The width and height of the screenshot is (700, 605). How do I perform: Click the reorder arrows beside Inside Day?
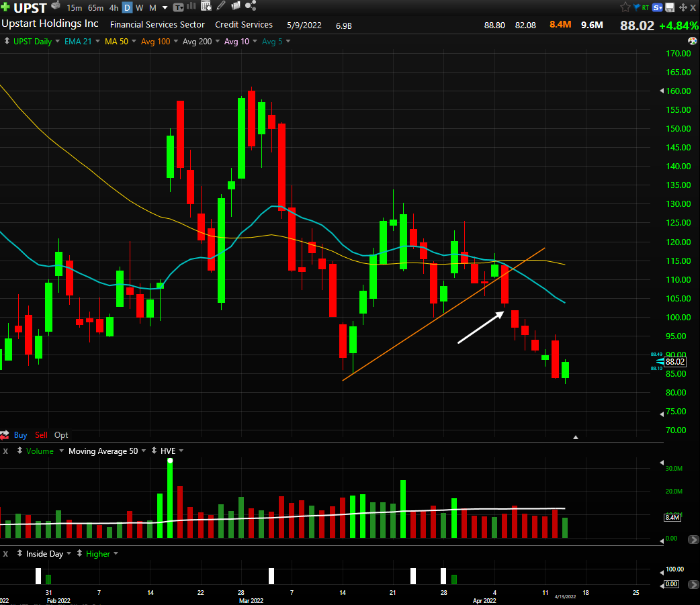point(19,553)
